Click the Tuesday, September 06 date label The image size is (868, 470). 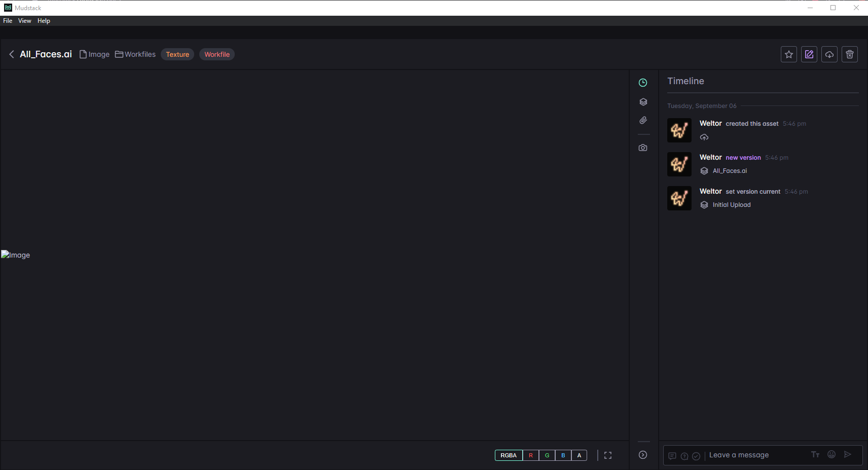(x=702, y=106)
